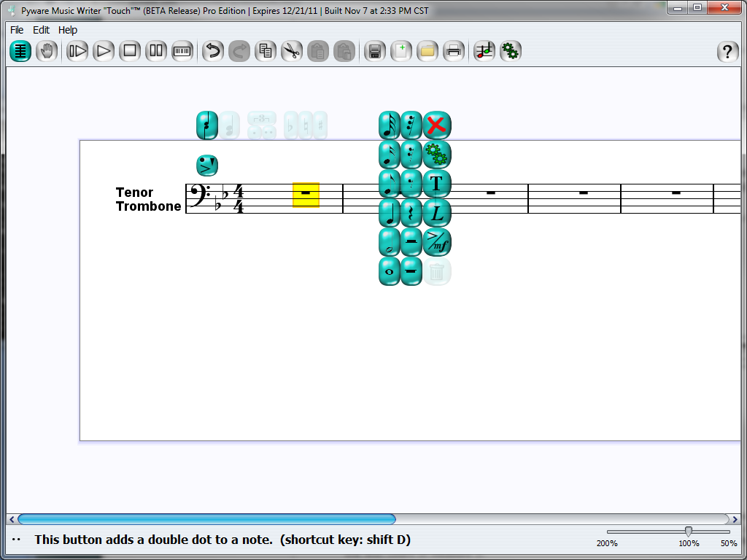Viewport: 747px width, 560px height.
Task: Open the Help menu
Action: click(x=68, y=30)
